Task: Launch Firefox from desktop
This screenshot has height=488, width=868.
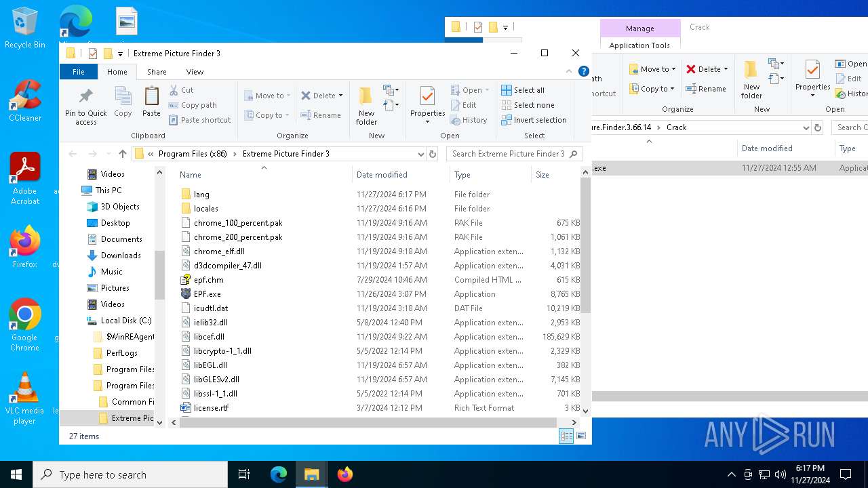Action: pyautogui.click(x=25, y=247)
